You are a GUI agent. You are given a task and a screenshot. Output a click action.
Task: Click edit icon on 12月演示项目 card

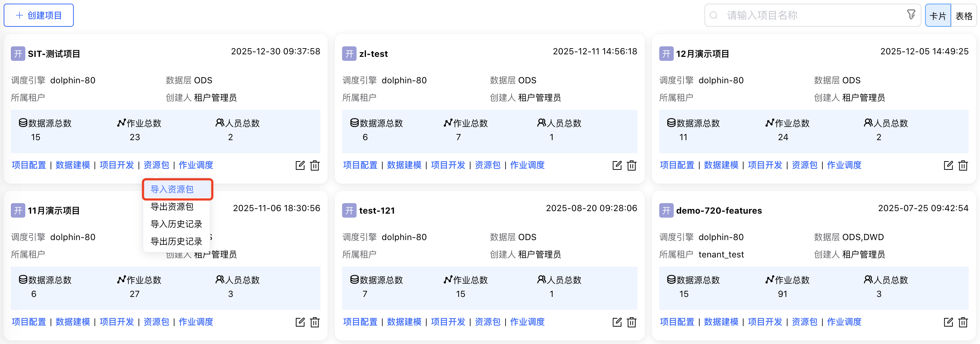[x=948, y=165]
